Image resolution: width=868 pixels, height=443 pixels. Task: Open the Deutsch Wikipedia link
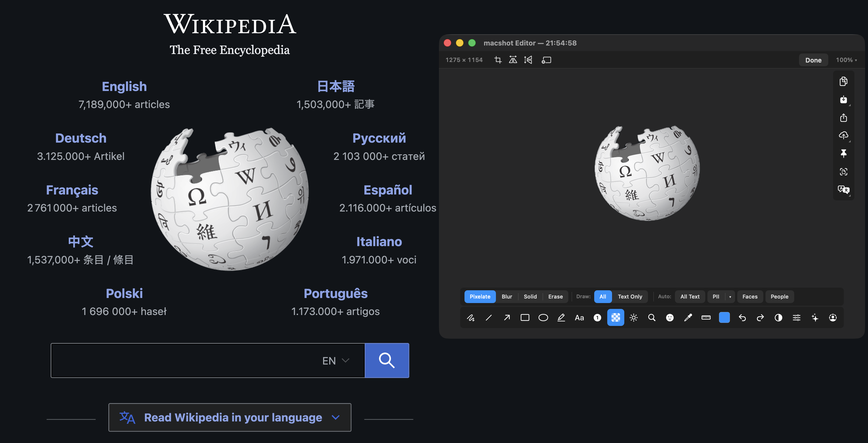point(81,138)
